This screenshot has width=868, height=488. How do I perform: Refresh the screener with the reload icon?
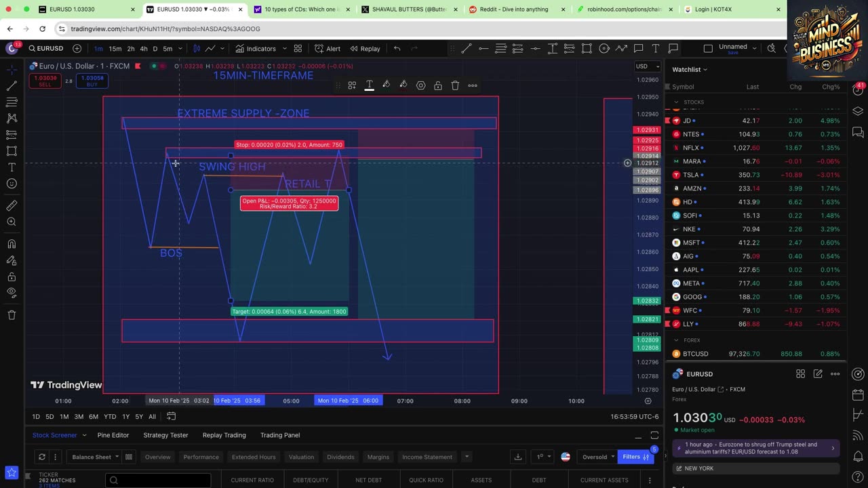tap(42, 457)
